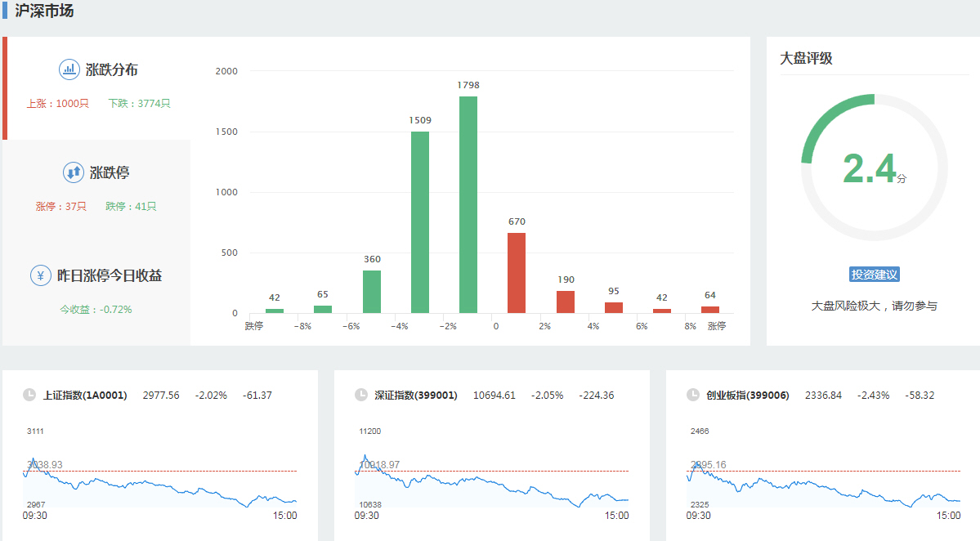Switch to the 涨跌停 tab
Viewport: 980px width, 541px height.
[x=96, y=188]
